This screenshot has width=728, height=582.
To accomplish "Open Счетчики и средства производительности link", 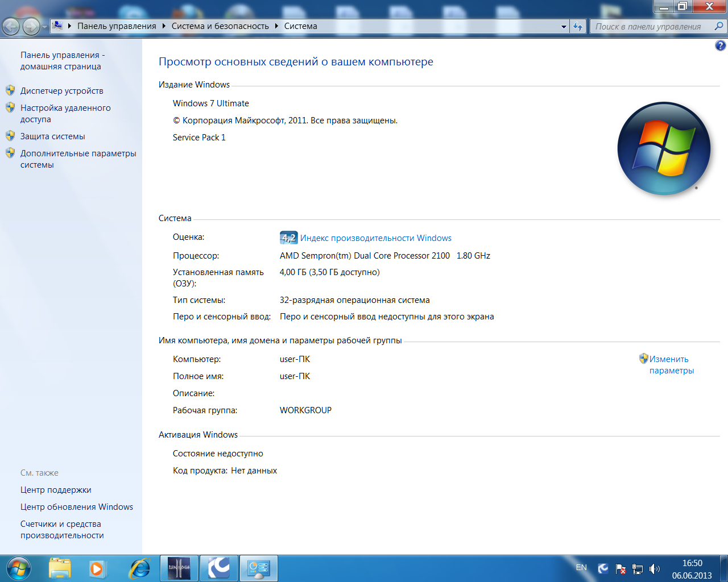I will point(62,530).
